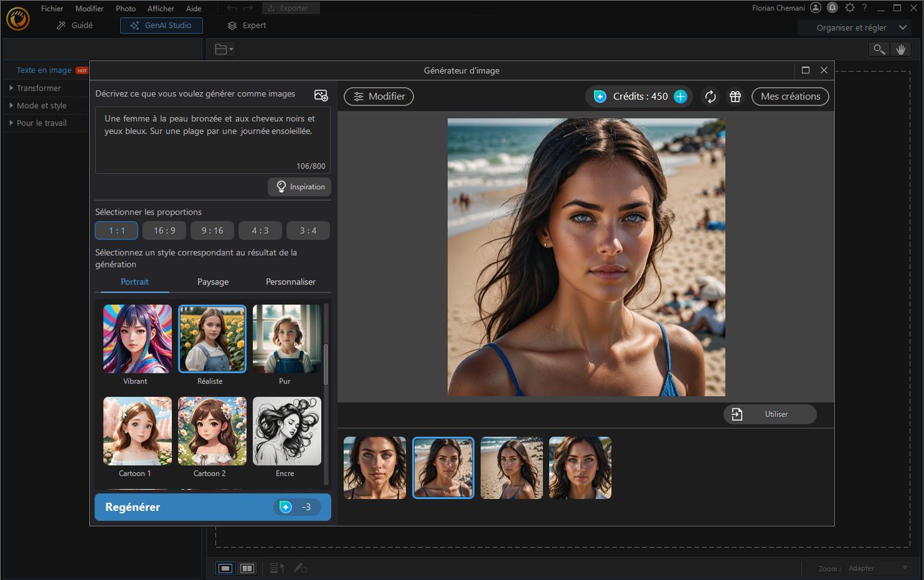This screenshot has height=580, width=924.
Task: Open the Afficher menu
Action: 161,9
